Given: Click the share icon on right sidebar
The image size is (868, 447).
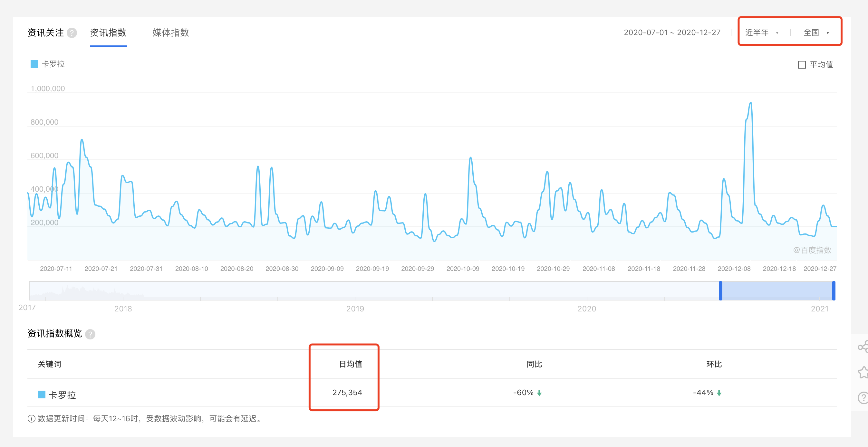Looking at the screenshot, I should 863,347.
